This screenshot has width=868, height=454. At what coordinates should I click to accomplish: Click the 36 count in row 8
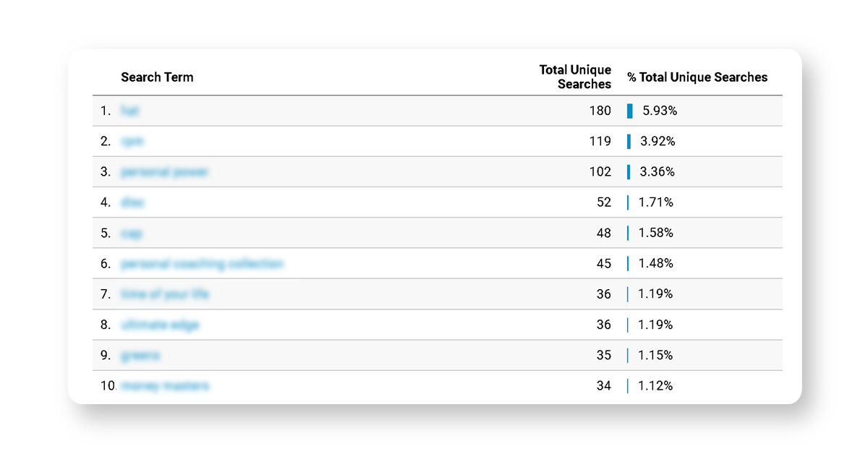pos(603,325)
